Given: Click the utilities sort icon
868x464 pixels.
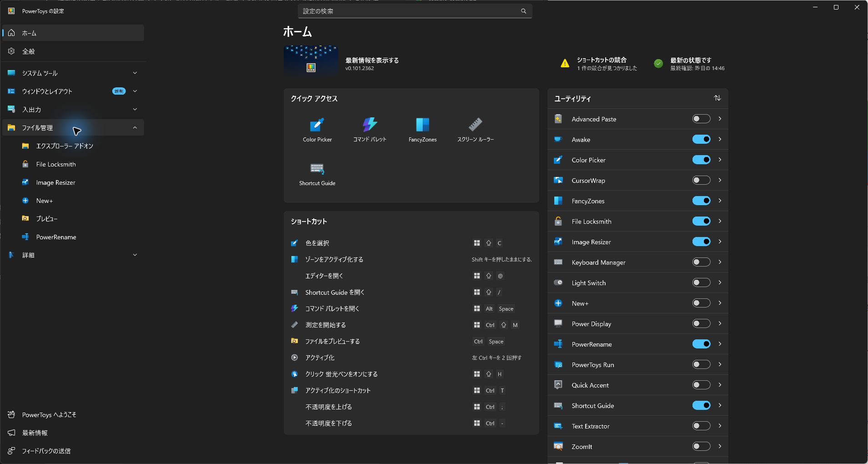Looking at the screenshot, I should [x=717, y=98].
